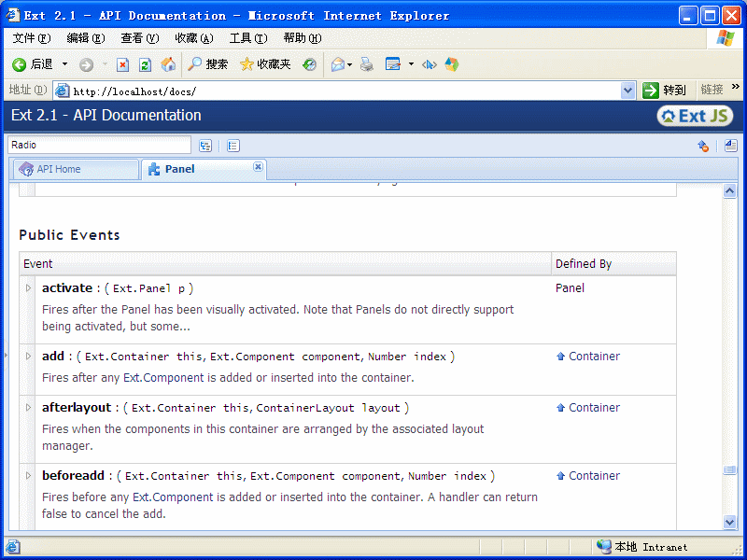Click the Ext JS logo
The image size is (747, 560).
[x=695, y=116]
